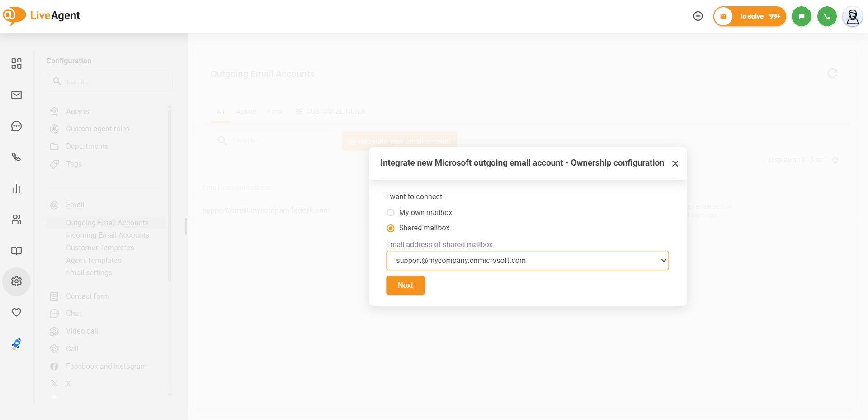The image size is (868, 420).
Task: Click the rocket icon in sidebar
Action: (x=16, y=344)
